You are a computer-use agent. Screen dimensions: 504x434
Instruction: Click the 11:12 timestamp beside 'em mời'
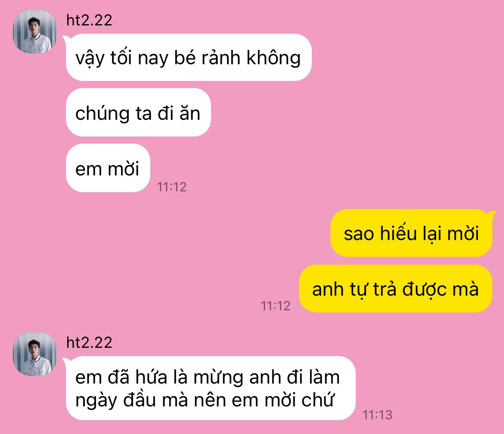171,187
